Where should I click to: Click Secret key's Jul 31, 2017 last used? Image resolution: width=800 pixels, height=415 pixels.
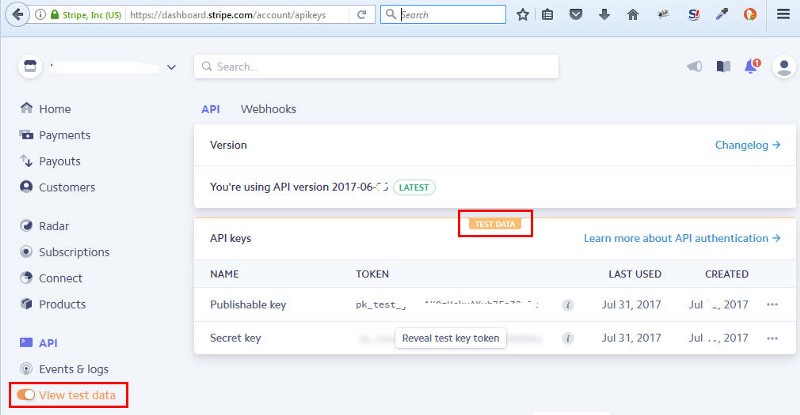tap(631, 338)
